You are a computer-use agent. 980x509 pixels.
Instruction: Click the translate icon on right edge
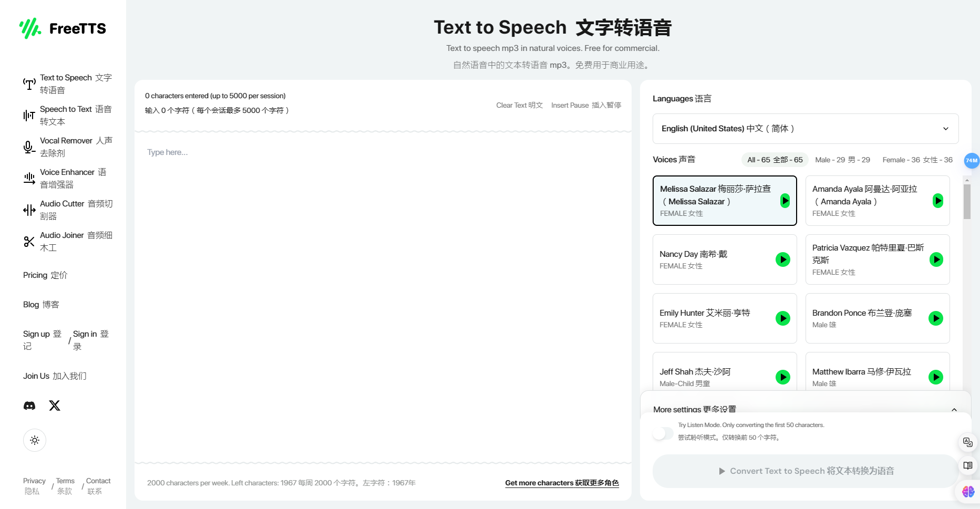click(968, 442)
